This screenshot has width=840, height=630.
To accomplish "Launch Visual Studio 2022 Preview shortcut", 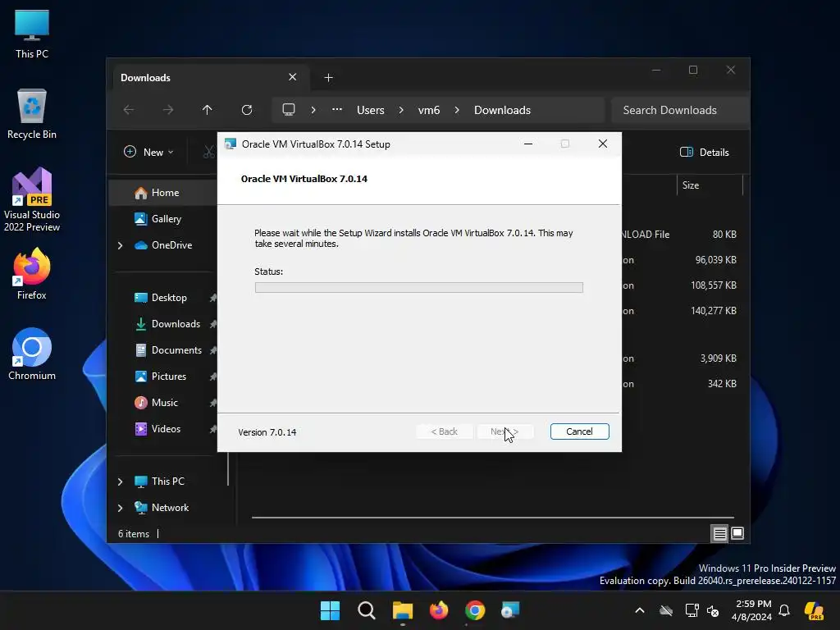I will 32,200.
